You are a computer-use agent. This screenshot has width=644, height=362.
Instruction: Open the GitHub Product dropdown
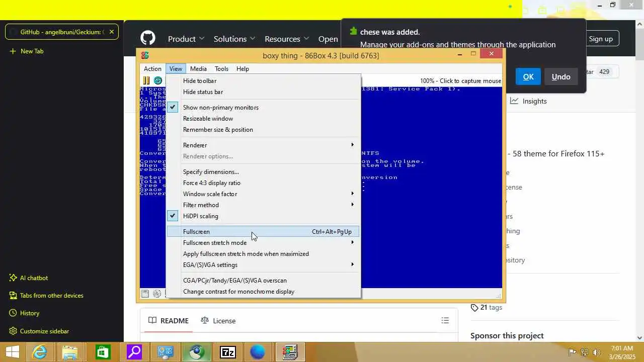(x=186, y=39)
